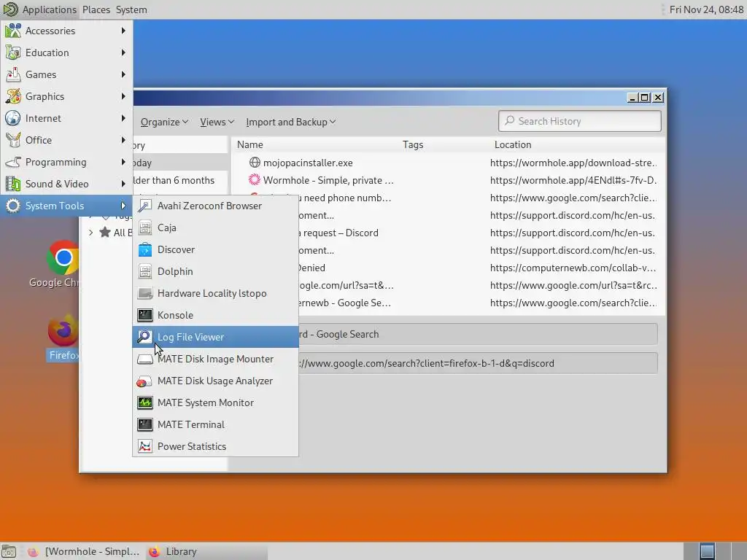Click the Power Statistics chart icon
Image resolution: width=747 pixels, height=560 pixels.
145,447
